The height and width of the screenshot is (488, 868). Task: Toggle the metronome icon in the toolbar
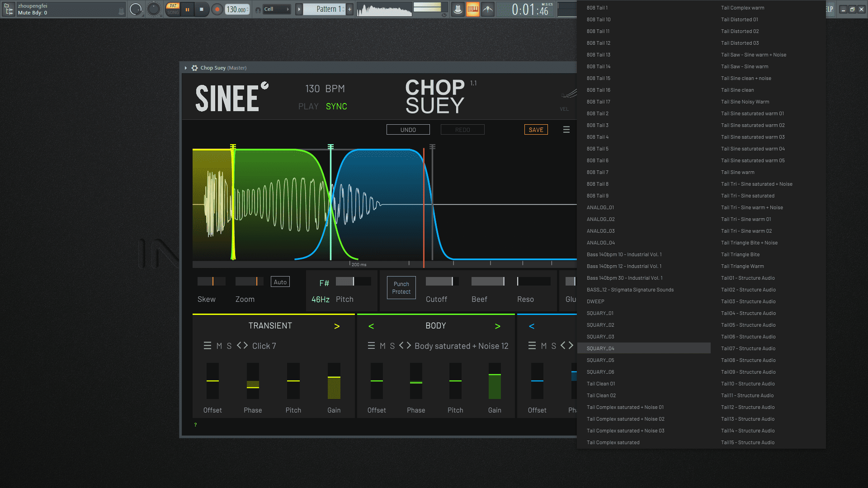pos(458,9)
